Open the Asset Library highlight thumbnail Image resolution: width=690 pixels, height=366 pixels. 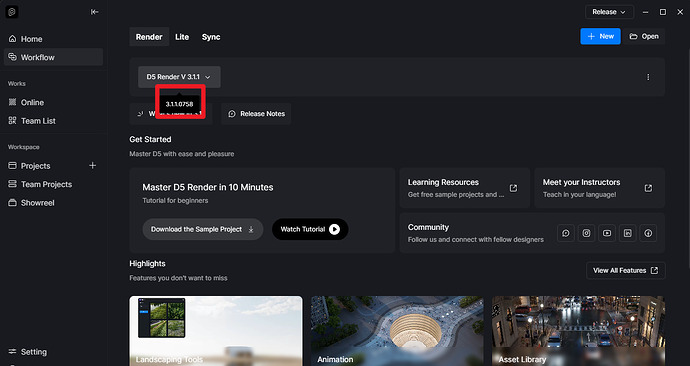[578, 331]
